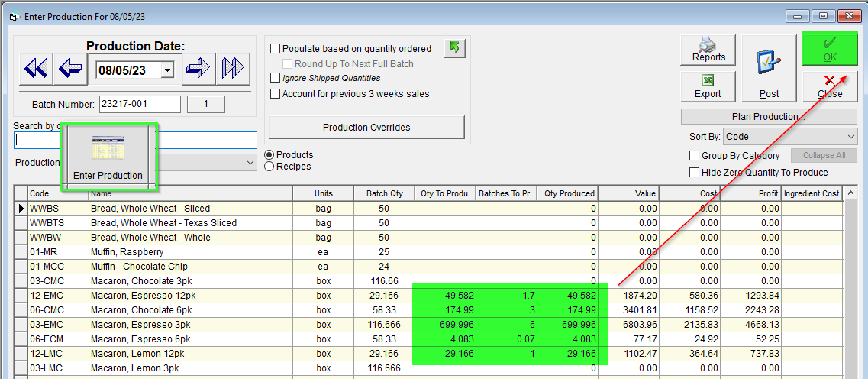This screenshot has height=379, width=868.
Task: Click the Ingredient Cost column header
Action: pyautogui.click(x=812, y=193)
